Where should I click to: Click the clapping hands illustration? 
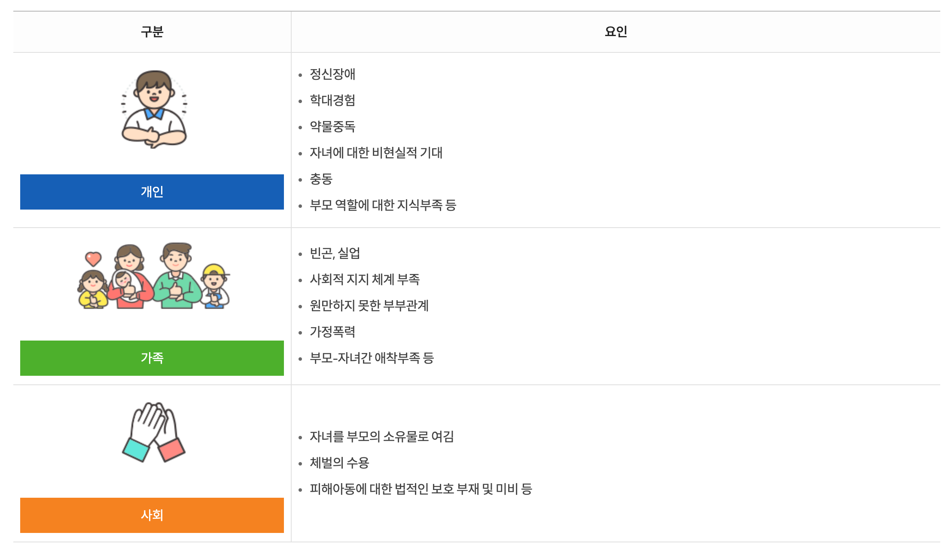154,432
